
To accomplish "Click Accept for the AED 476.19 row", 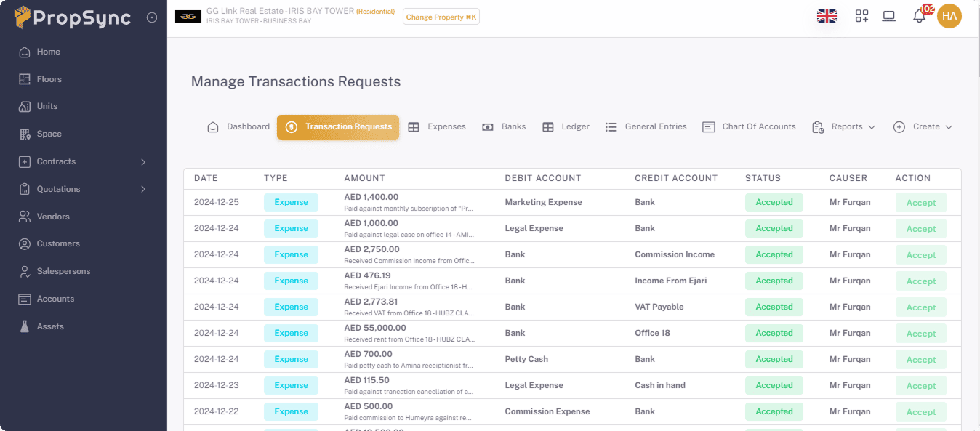I will pyautogui.click(x=921, y=281).
